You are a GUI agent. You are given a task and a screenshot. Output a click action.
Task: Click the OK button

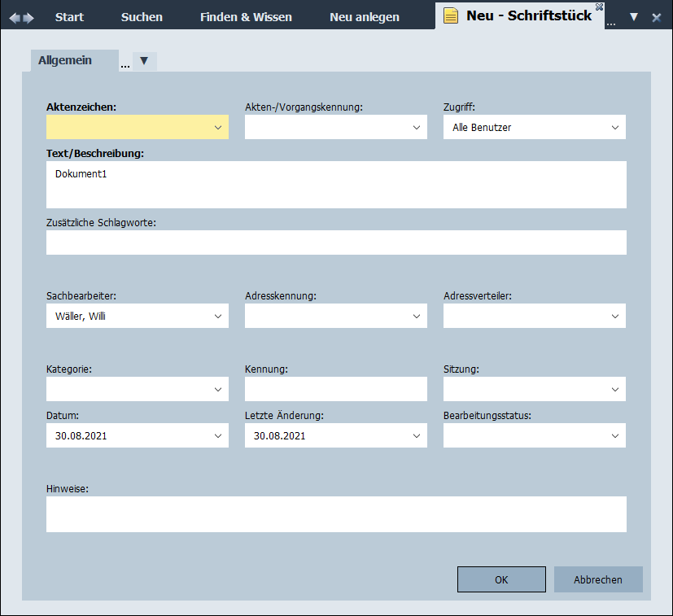501,579
